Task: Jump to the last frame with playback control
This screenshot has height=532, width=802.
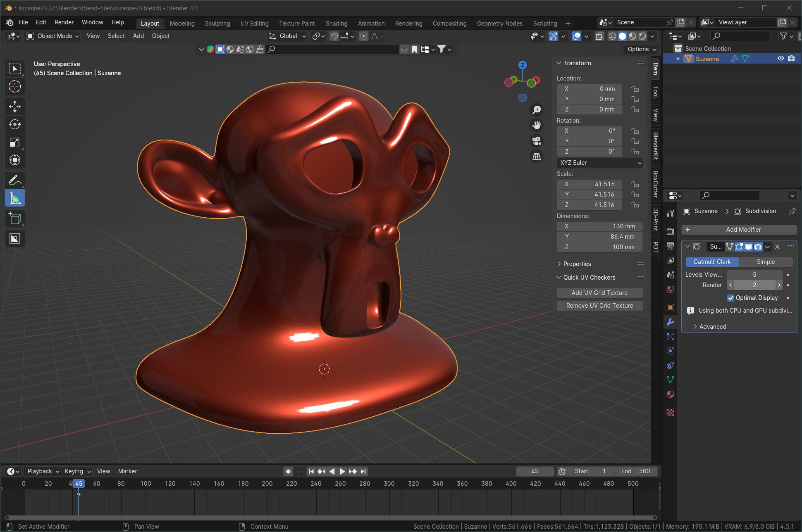Action: click(363, 471)
